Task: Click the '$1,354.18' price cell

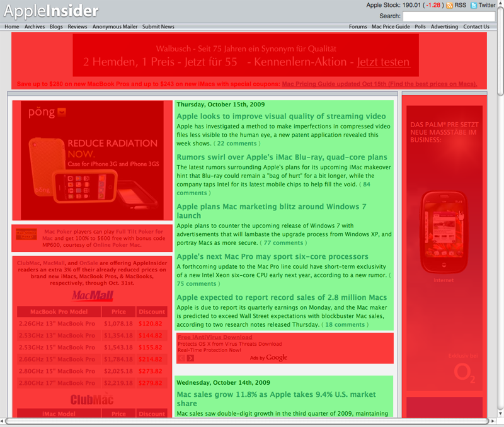Action: coord(118,336)
